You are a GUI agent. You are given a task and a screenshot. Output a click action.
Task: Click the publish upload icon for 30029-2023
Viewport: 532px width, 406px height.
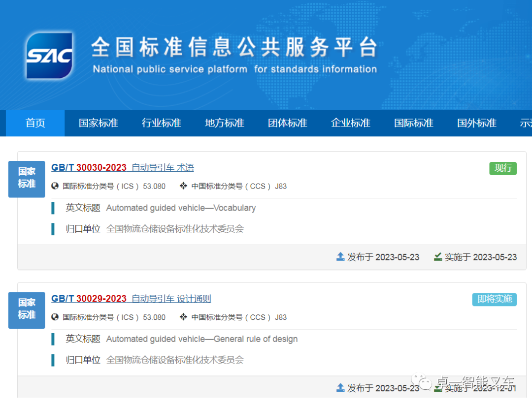tap(340, 387)
